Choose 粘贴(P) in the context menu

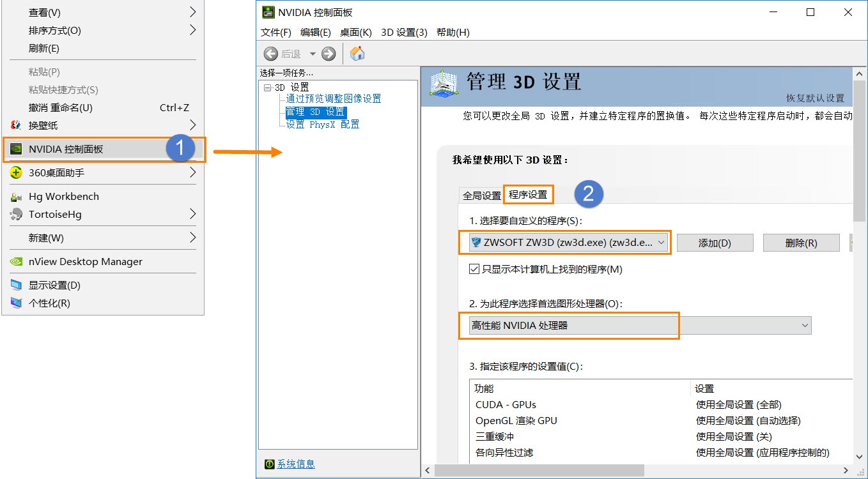(102, 72)
